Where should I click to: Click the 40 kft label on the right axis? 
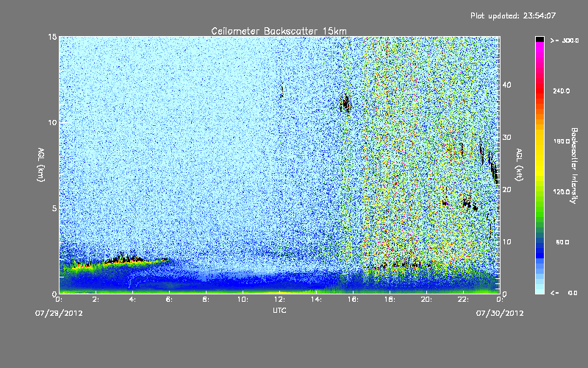click(506, 85)
